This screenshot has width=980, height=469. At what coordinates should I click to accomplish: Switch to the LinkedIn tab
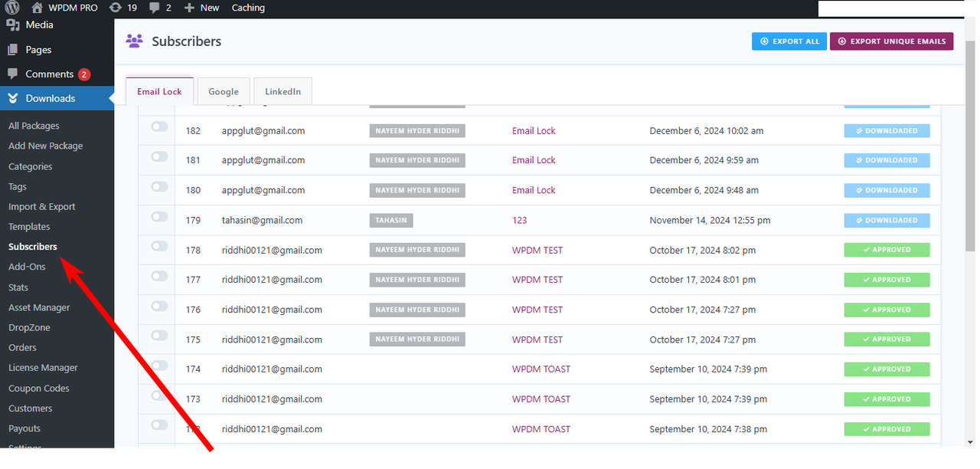[283, 91]
